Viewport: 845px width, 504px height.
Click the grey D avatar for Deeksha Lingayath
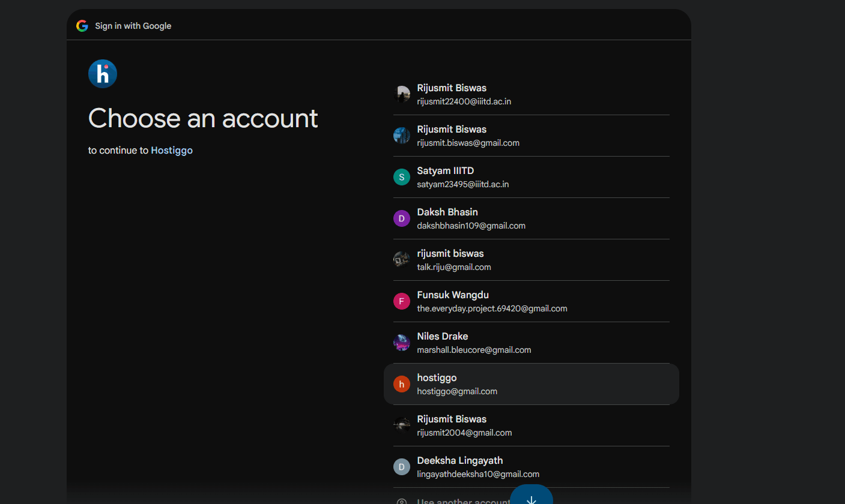pyautogui.click(x=402, y=467)
